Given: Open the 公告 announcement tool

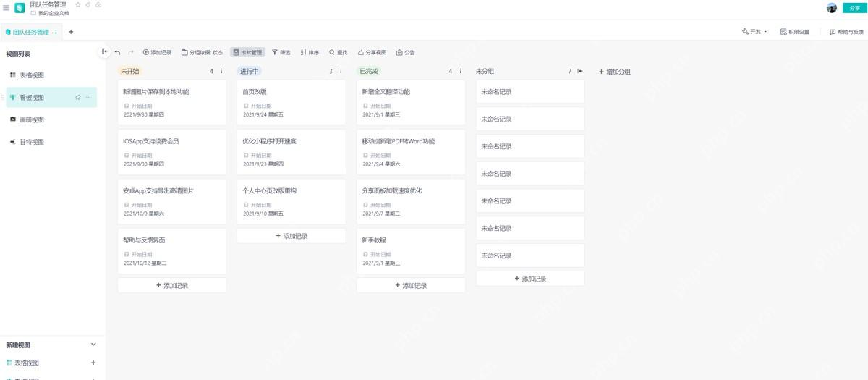Looking at the screenshot, I should point(406,52).
